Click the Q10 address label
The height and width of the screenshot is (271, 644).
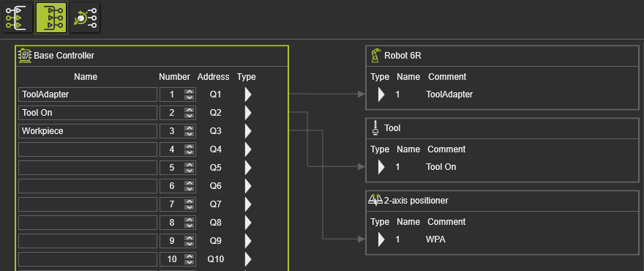click(216, 259)
